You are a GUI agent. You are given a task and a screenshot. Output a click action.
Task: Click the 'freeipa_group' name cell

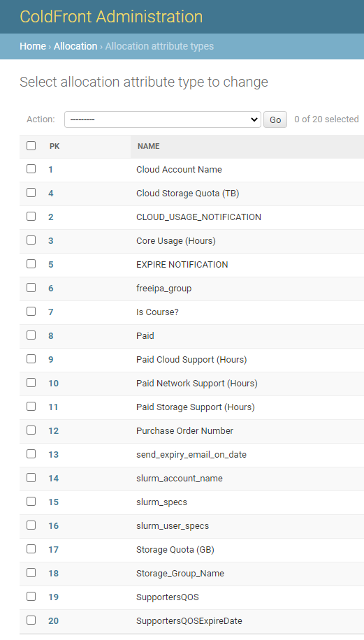click(x=164, y=288)
